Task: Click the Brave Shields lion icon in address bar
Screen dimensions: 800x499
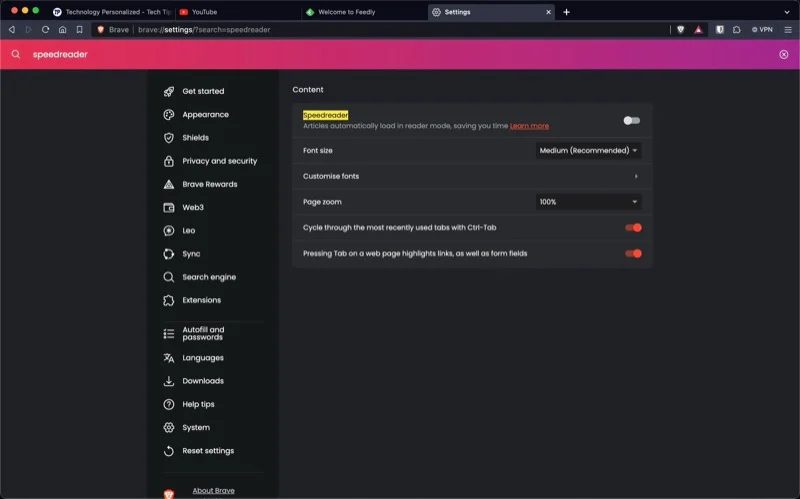Action: pyautogui.click(x=680, y=30)
